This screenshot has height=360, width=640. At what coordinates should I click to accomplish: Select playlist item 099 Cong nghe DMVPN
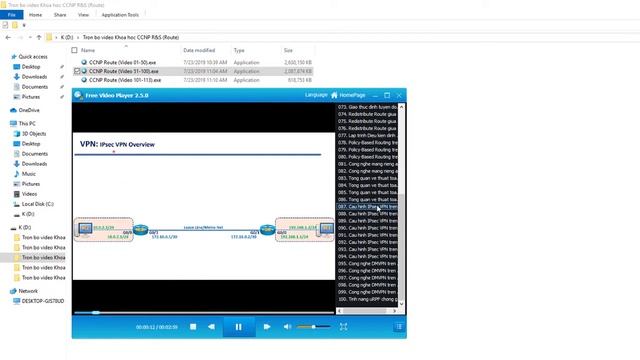click(x=367, y=292)
